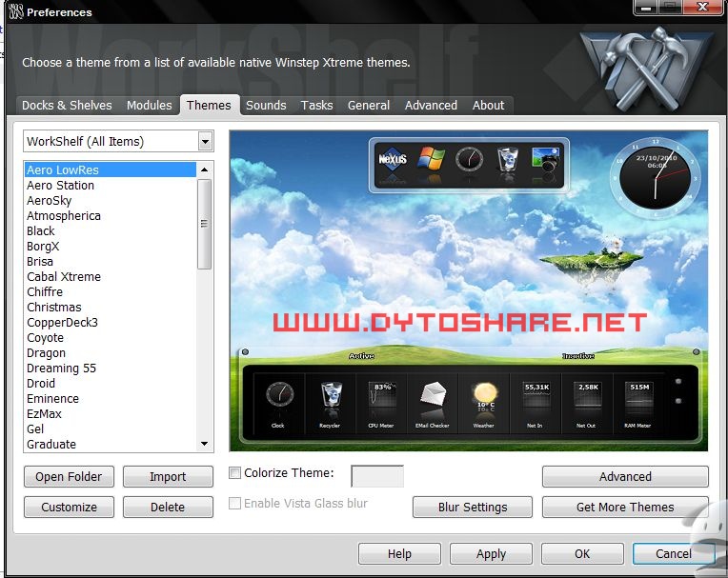
Task: Open Blur Settings
Action: click(473, 507)
